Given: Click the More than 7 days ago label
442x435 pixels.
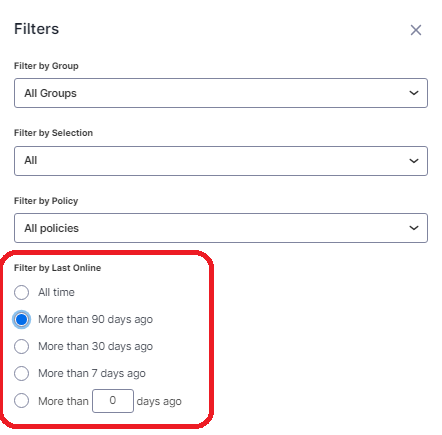Looking at the screenshot, I should click(92, 373).
